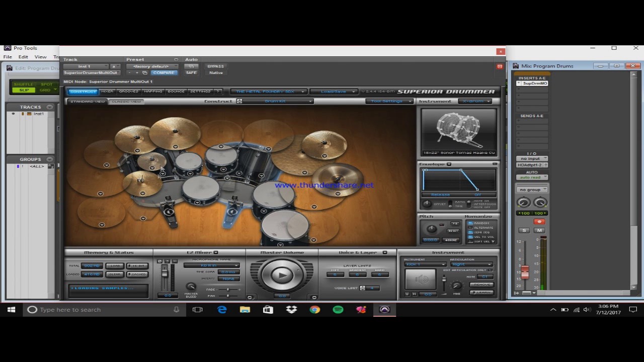The image size is (644, 362).
Task: Toggle the Safe automation button
Action: (x=191, y=72)
